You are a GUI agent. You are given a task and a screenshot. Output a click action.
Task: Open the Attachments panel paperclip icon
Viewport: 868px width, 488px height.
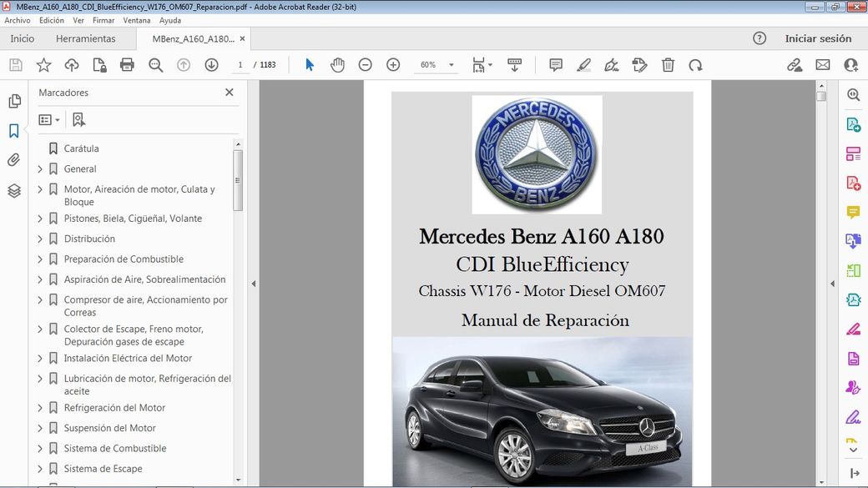click(x=14, y=160)
